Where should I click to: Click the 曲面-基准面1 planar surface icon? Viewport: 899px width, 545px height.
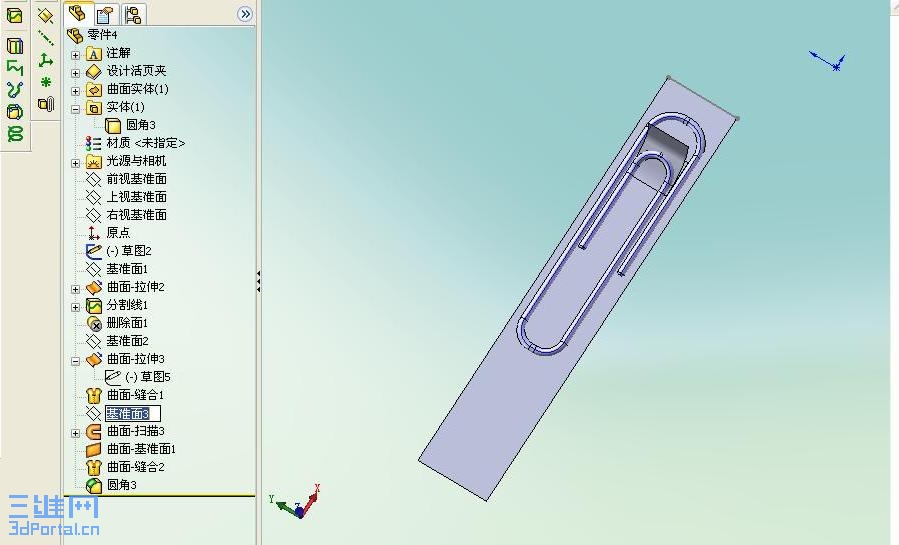[93, 449]
